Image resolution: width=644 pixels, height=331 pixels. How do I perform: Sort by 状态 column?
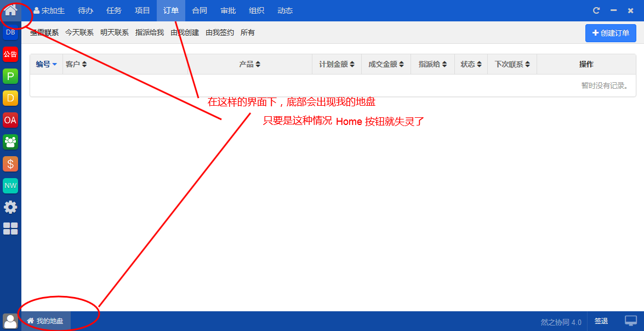[471, 64]
